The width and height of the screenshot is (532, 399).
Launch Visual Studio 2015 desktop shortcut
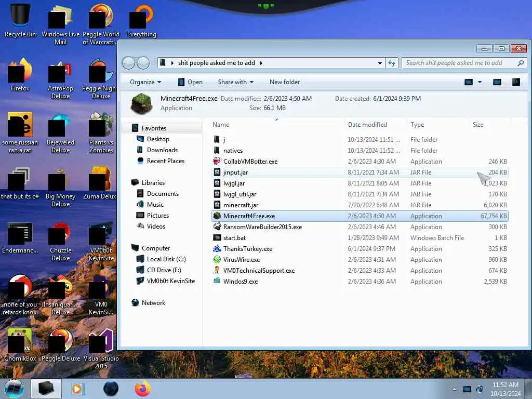101,349
